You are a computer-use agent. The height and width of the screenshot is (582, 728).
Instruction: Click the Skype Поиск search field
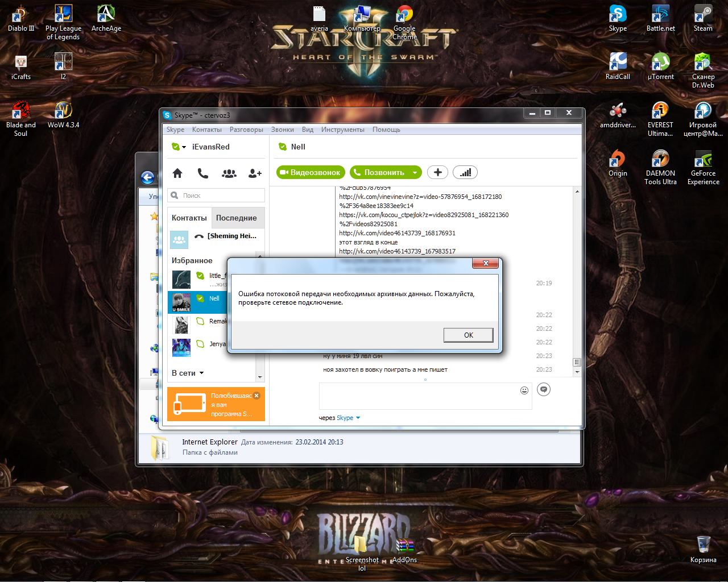pyautogui.click(x=217, y=196)
